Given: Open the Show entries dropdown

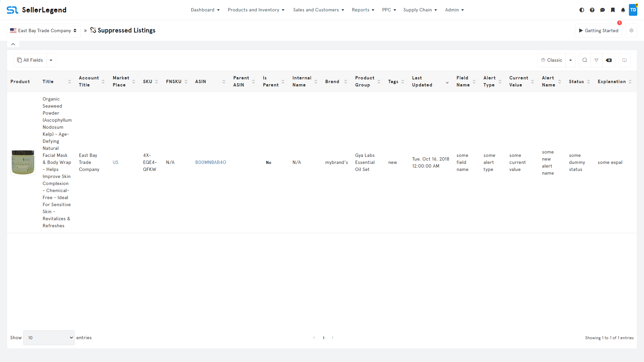Looking at the screenshot, I should click(x=49, y=338).
